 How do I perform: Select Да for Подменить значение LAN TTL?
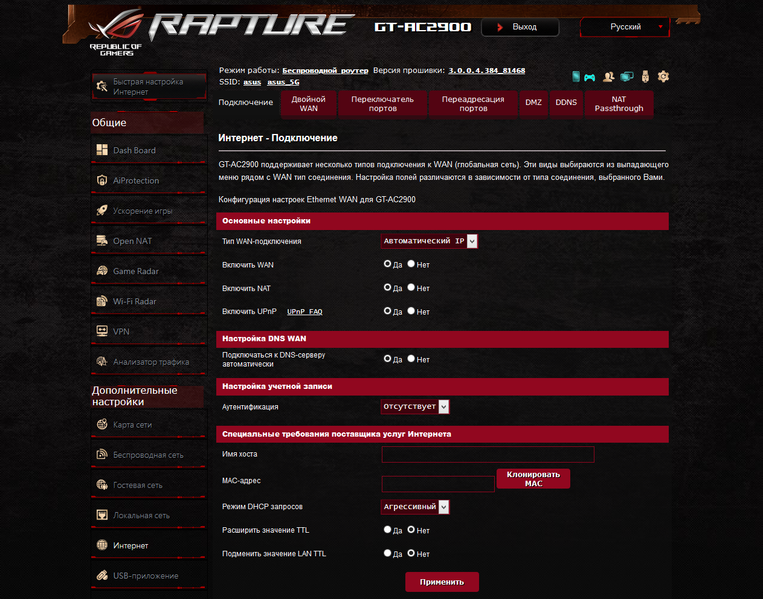(x=387, y=553)
